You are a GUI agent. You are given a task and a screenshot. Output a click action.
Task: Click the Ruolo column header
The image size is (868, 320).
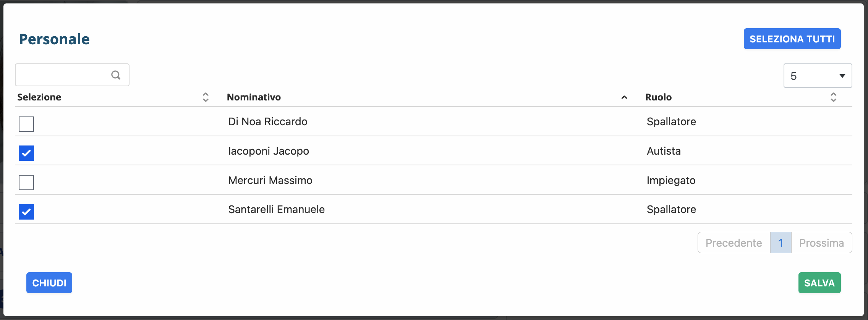coord(658,97)
